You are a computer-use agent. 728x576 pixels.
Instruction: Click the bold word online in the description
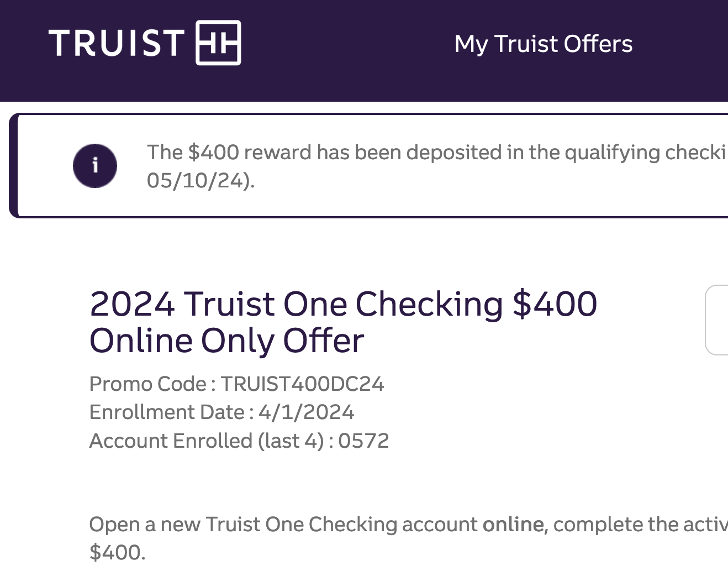pyautogui.click(x=513, y=524)
